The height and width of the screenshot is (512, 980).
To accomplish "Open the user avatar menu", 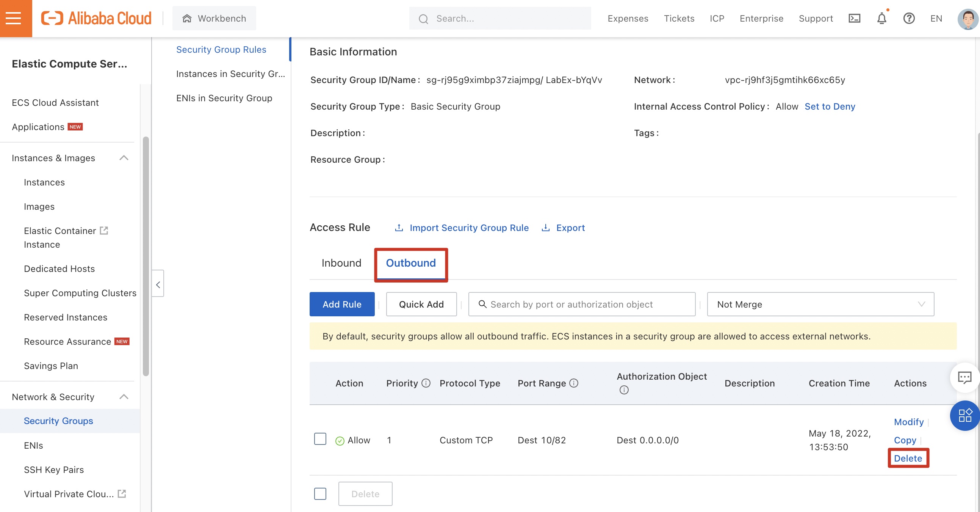I will [x=968, y=19].
